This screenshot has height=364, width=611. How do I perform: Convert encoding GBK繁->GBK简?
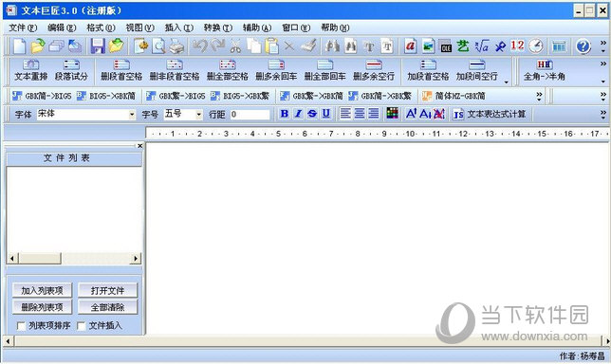[312, 96]
